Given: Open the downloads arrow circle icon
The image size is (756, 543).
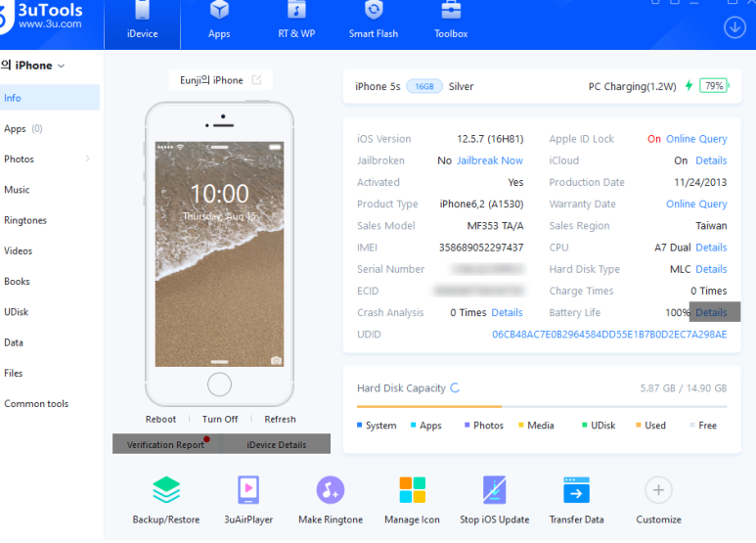Looking at the screenshot, I should 734,27.
